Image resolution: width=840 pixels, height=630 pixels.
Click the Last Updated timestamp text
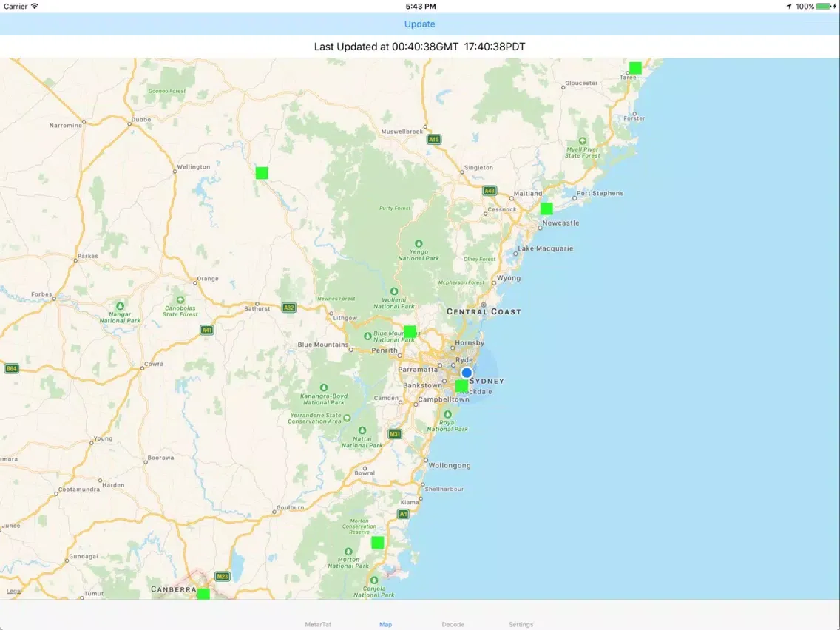click(x=419, y=47)
